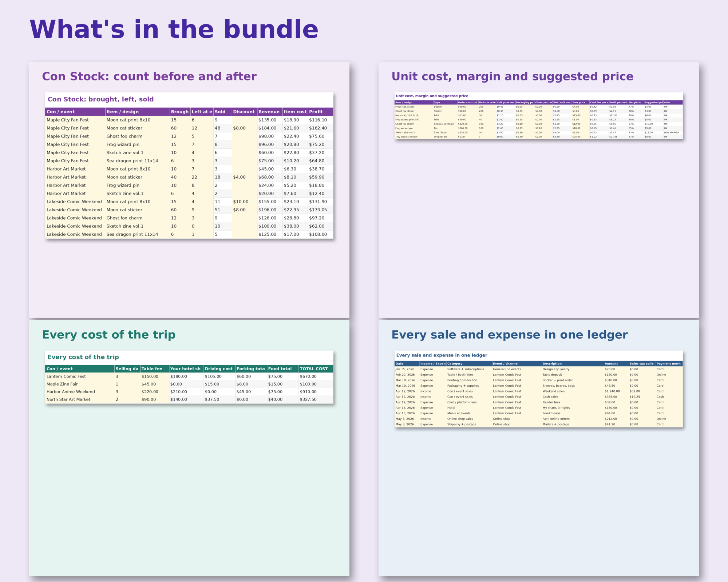The width and height of the screenshot is (728, 582).
Task: Select the "Design app yearly" description cell
Action: 573,369
